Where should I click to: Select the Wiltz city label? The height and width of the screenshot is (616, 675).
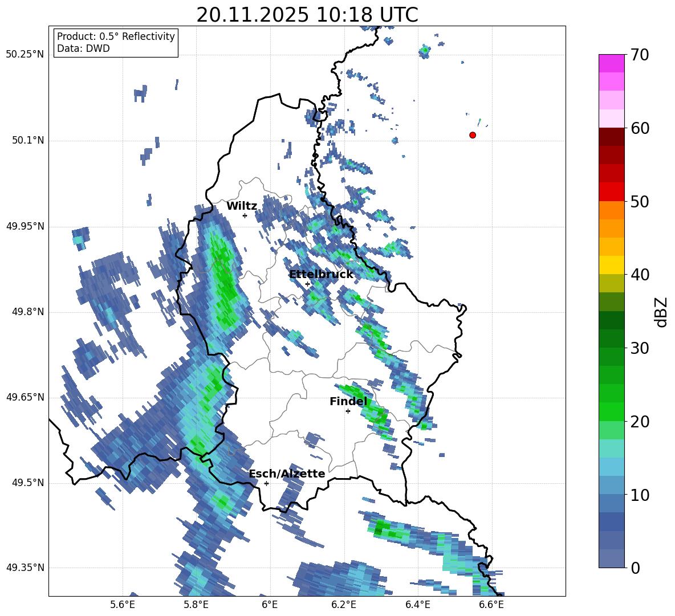pyautogui.click(x=242, y=206)
